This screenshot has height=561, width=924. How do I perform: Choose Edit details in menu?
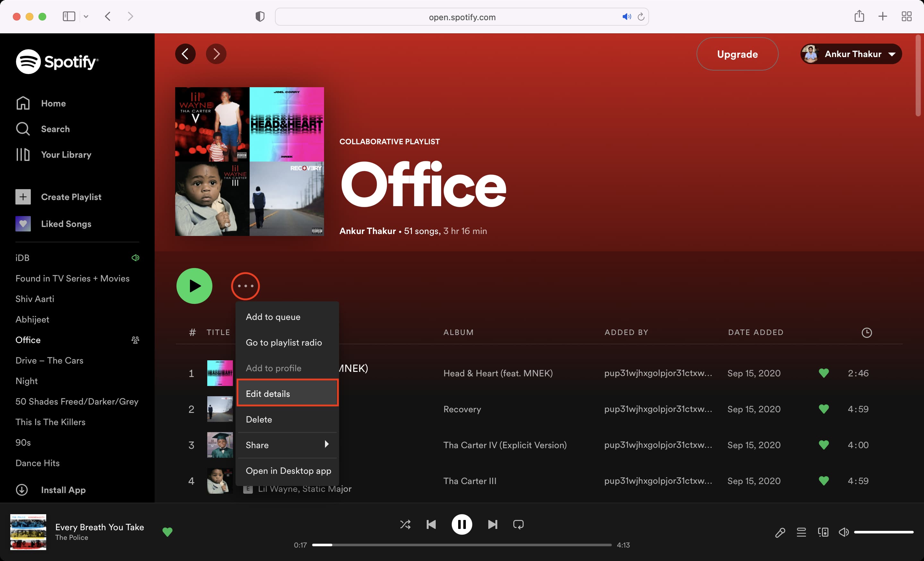coord(287,393)
